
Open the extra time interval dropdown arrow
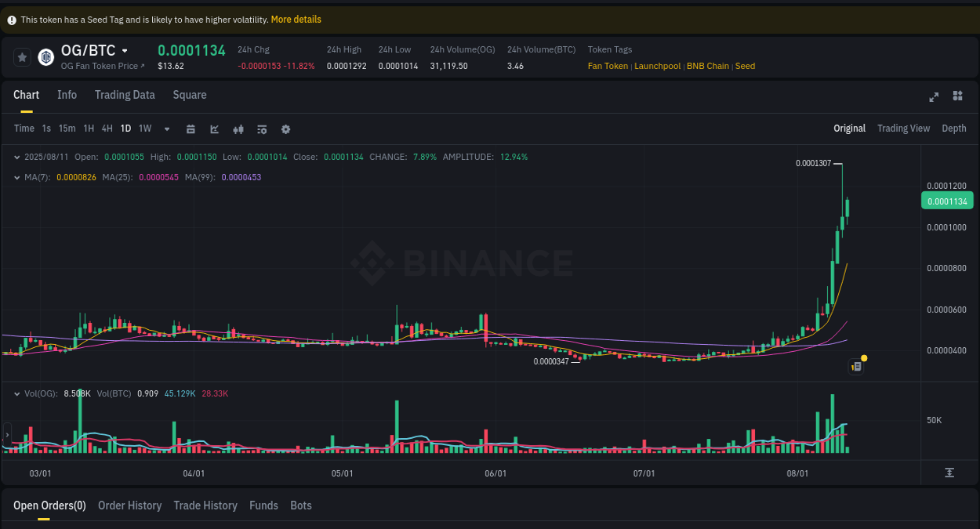(165, 129)
